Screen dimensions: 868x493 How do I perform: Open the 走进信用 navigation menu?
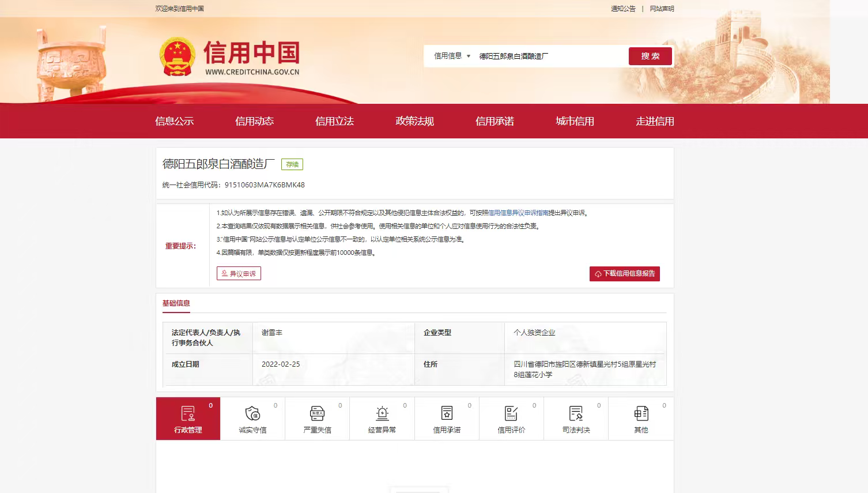point(655,121)
